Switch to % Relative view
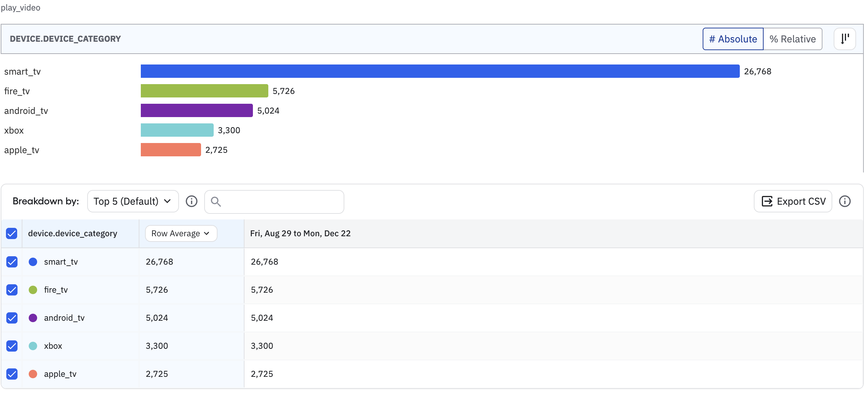The width and height of the screenshot is (868, 401). coord(792,39)
